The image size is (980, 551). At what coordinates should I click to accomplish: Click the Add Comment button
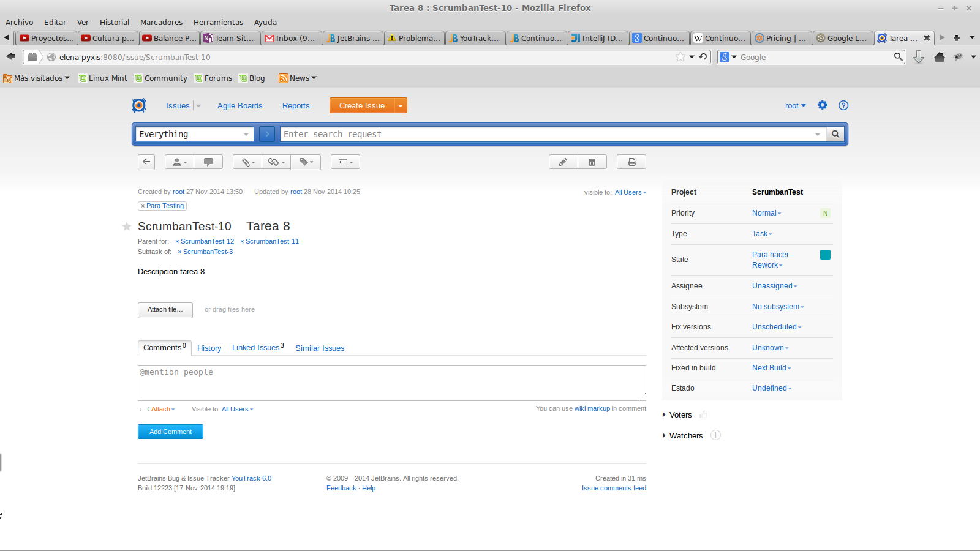point(170,432)
